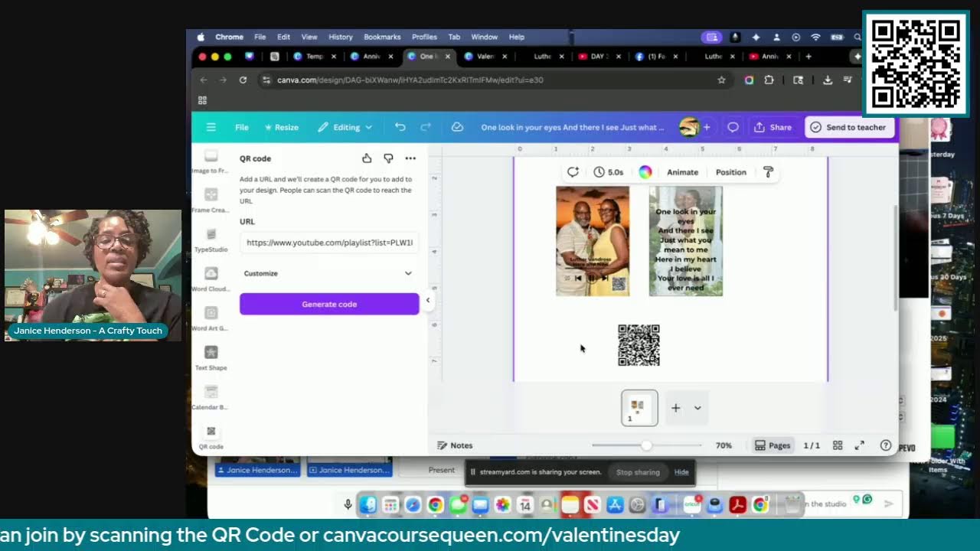
Task: Open the comments speech bubble icon
Action: pos(733,127)
